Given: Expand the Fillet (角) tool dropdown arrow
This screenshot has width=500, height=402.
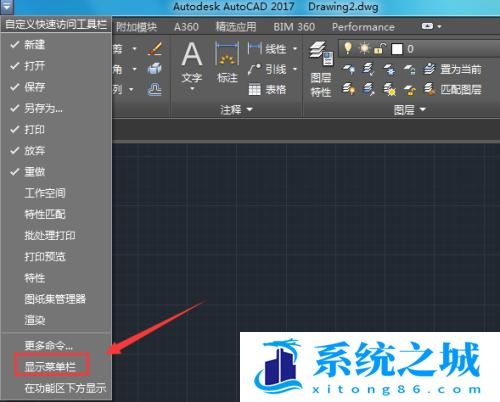Looking at the screenshot, I should [x=134, y=69].
